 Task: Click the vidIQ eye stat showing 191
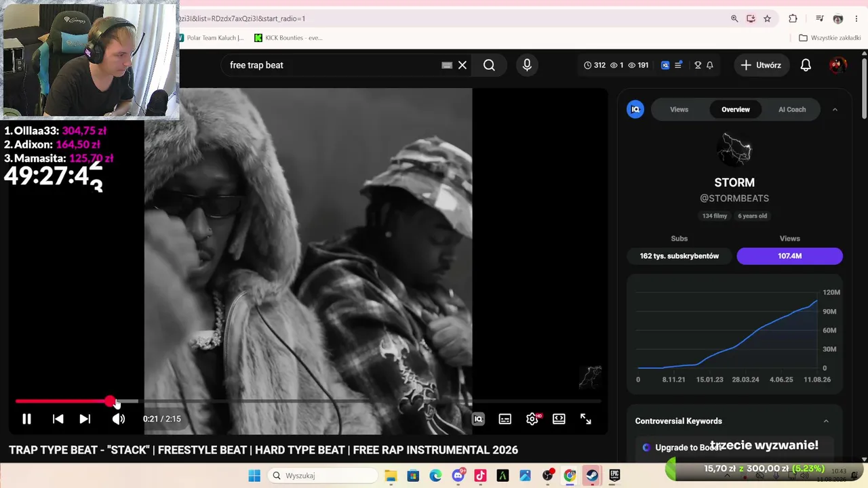pos(638,65)
